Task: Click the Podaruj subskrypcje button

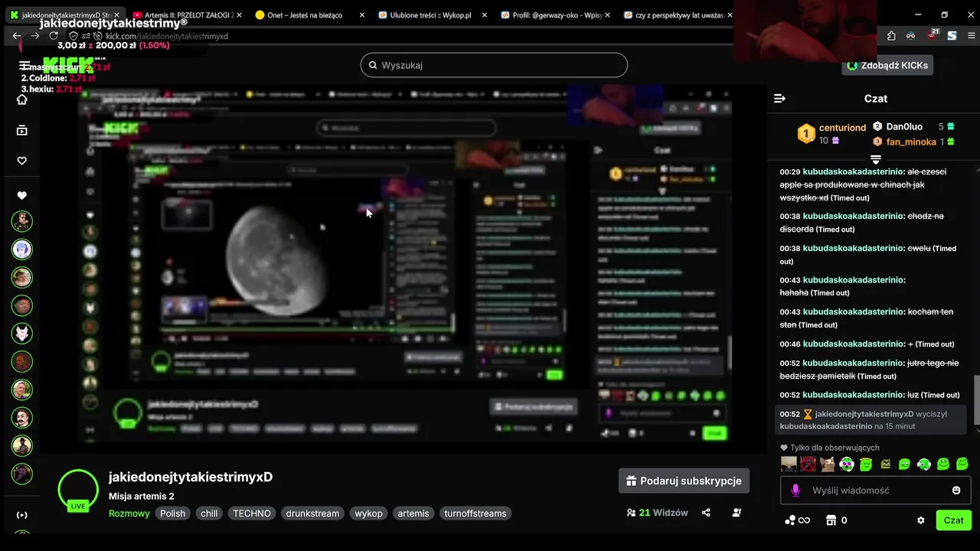Action: (684, 481)
